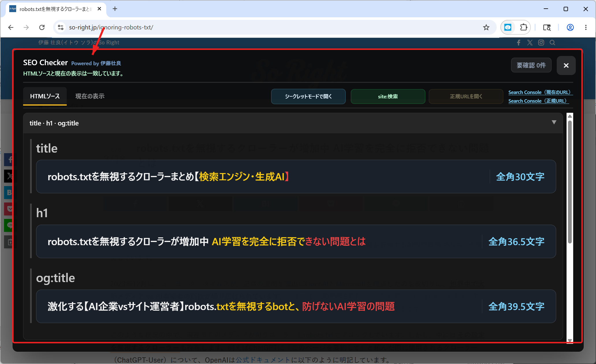The image size is (596, 364).
Task: Open the Chrome three-dot menu
Action: pyautogui.click(x=586, y=27)
